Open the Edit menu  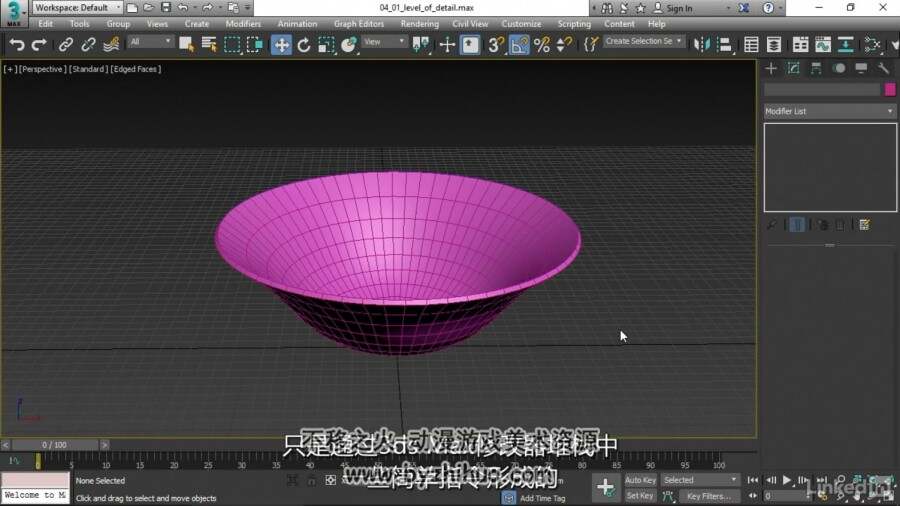(45, 24)
